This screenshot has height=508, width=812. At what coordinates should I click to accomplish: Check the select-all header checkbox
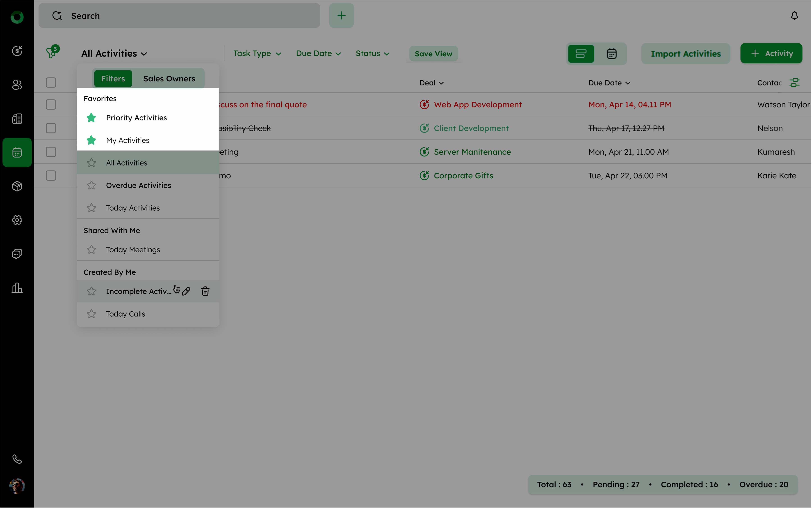click(51, 83)
